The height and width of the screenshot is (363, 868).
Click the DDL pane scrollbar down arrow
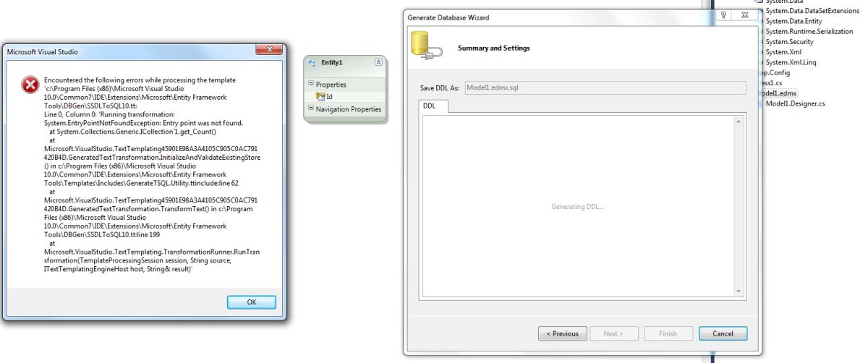tap(738, 290)
